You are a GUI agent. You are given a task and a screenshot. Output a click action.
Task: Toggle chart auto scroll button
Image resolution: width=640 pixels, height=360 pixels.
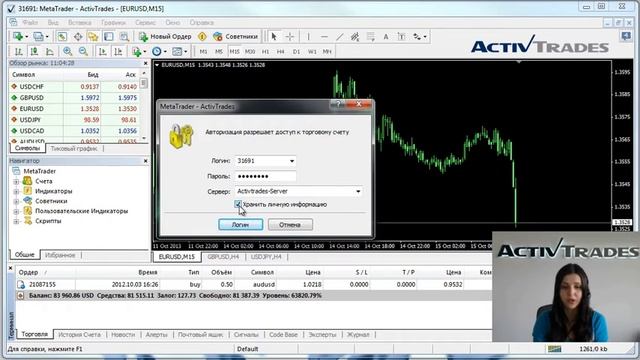pyautogui.click(x=102, y=51)
